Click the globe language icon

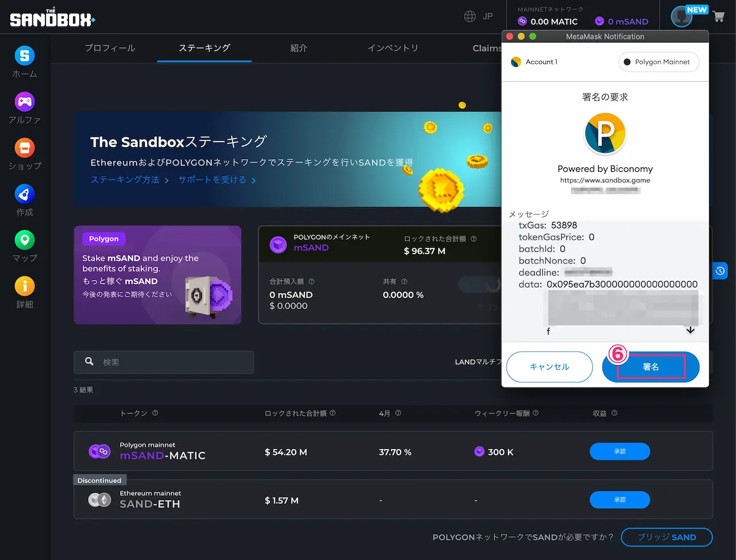click(x=470, y=16)
